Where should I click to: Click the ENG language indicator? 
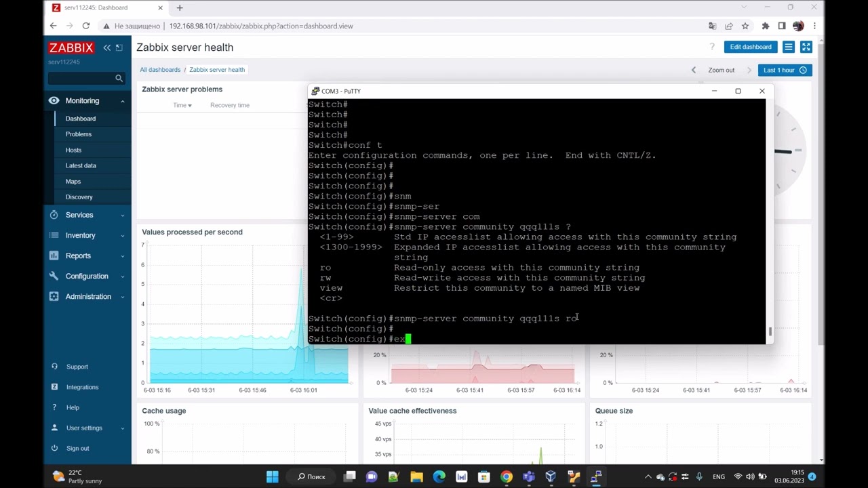coord(719,476)
